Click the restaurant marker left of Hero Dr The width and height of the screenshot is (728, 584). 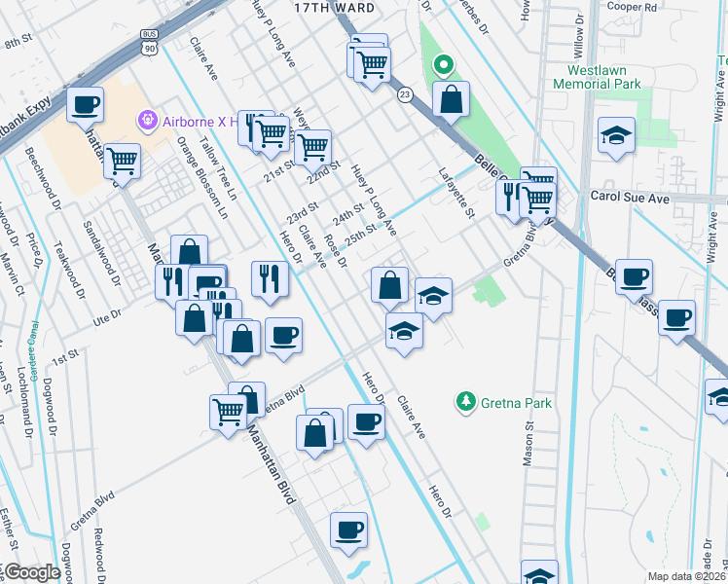tap(270, 282)
